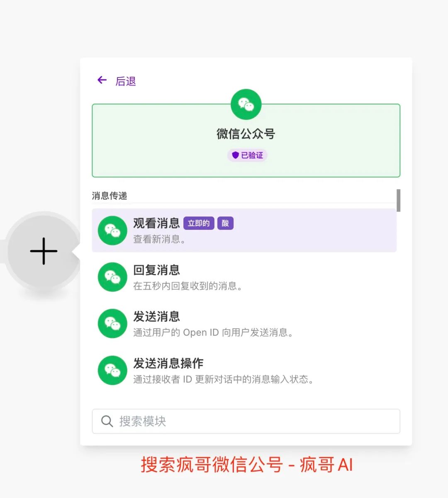Screen dimensions: 448x498
Task: Click description 通过接收者 ID 更新对话中的消息输入状态。
Action: pos(223,379)
